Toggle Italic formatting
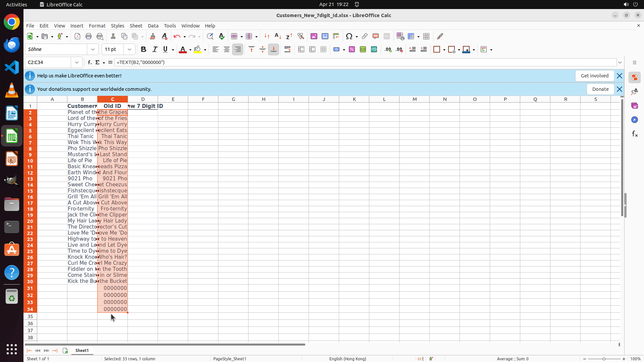The image size is (644, 362). [155, 50]
